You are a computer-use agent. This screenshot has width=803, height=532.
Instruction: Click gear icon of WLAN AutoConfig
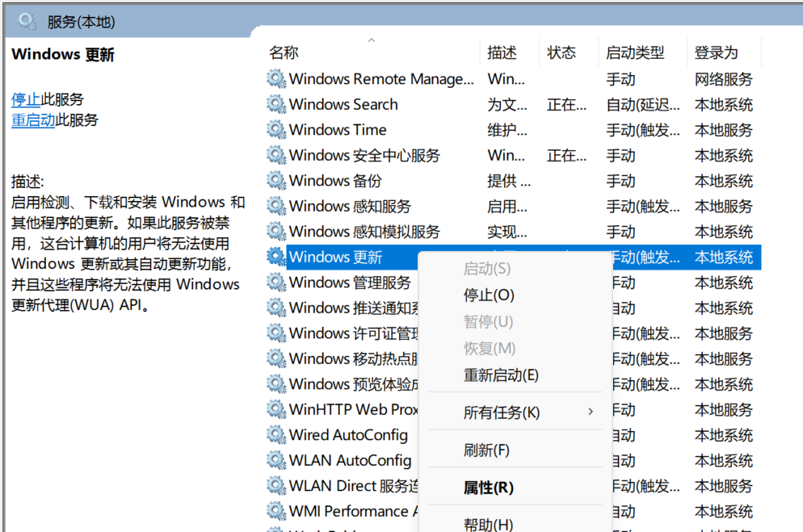click(276, 460)
